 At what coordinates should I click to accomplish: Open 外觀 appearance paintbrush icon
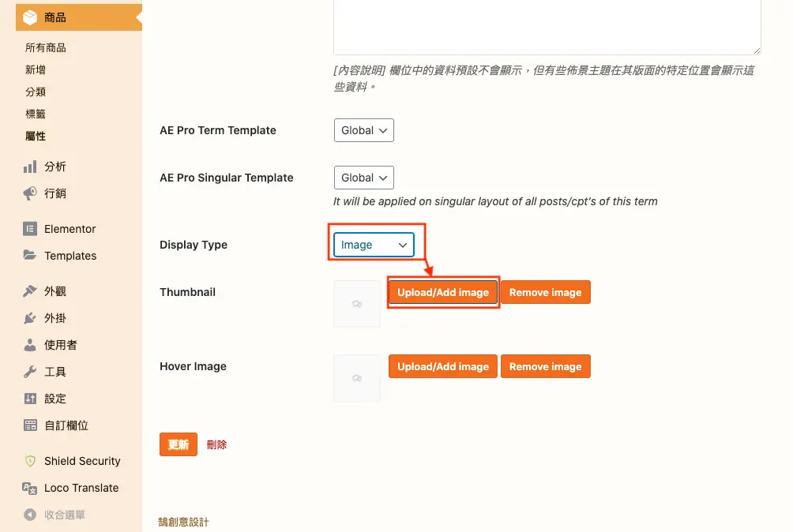[x=30, y=291]
